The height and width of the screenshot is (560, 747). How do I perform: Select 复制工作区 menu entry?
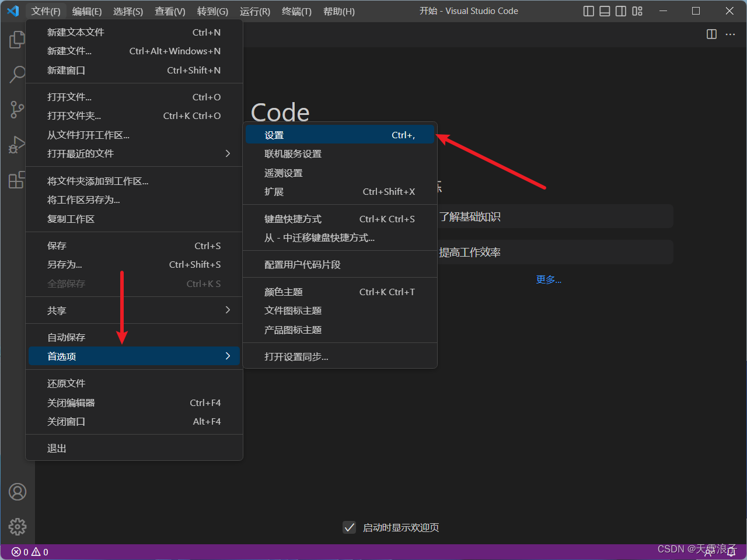coord(134,219)
